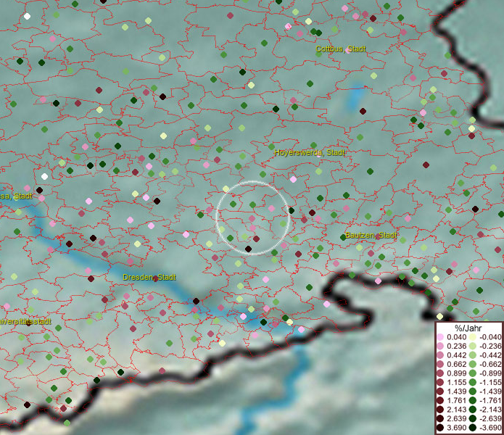The width and height of the screenshot is (504, 435).
Task: Select the -1.439 green legend swatch
Action: tap(473, 391)
